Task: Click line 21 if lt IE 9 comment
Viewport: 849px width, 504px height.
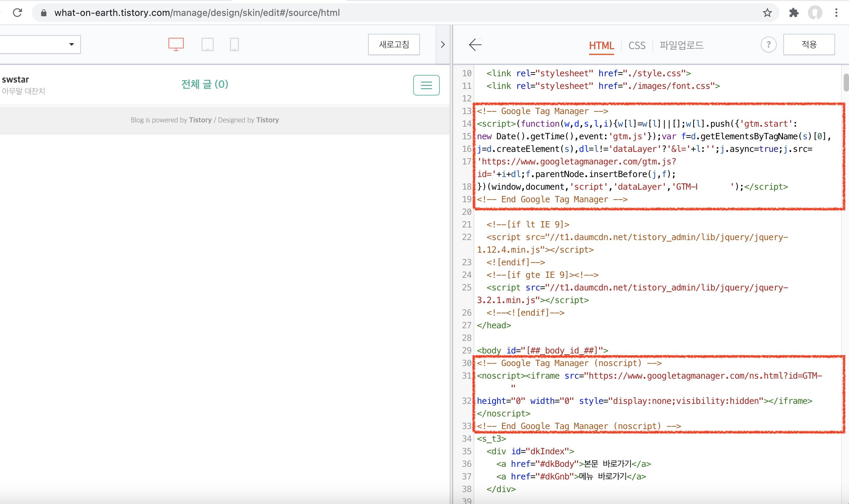Action: [x=528, y=224]
